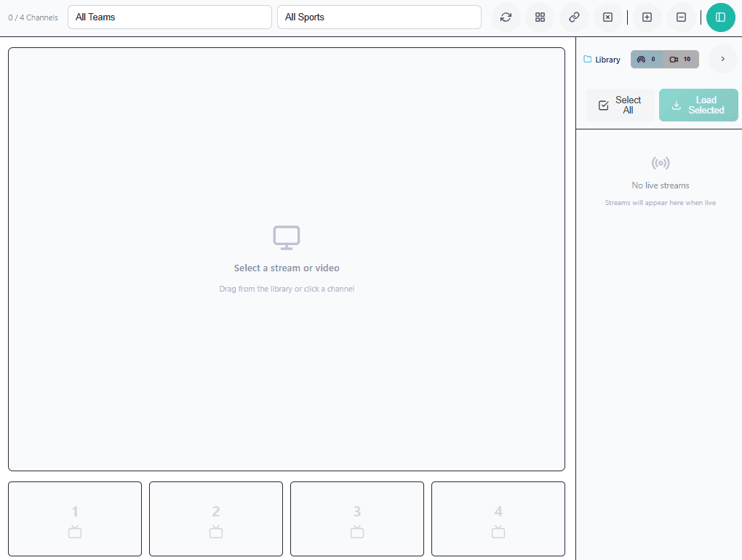Viewport: 742px width, 560px height.
Task: Open the grid layout icon
Action: coord(540,17)
